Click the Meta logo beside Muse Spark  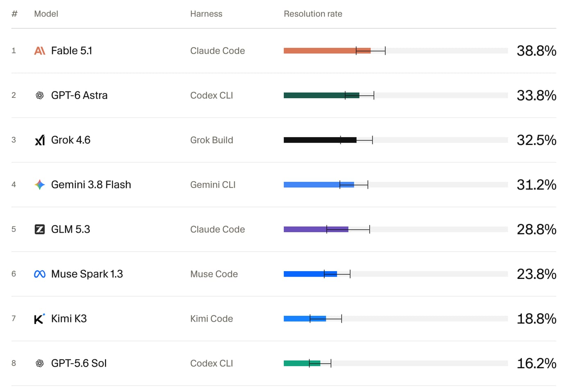click(x=40, y=274)
